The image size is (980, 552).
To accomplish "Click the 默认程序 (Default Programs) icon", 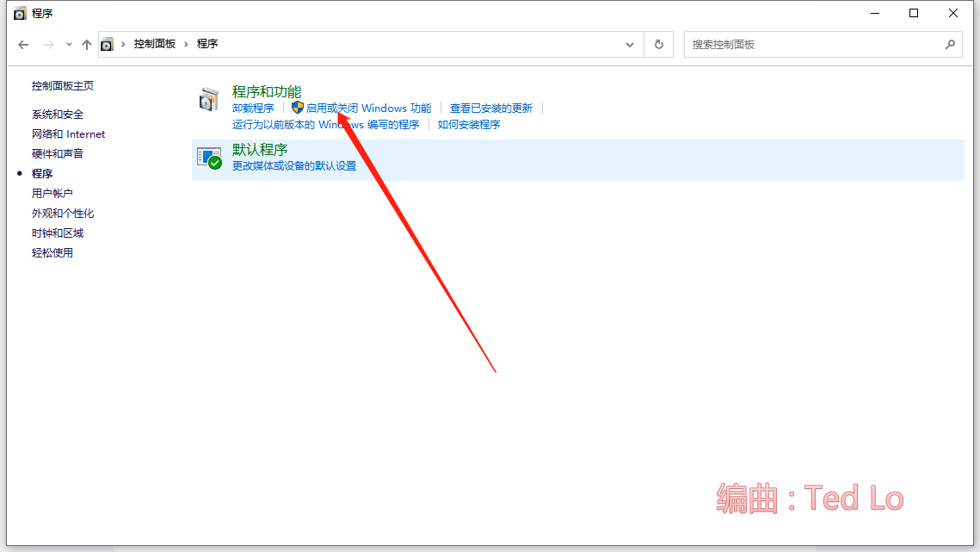I will click(x=209, y=158).
